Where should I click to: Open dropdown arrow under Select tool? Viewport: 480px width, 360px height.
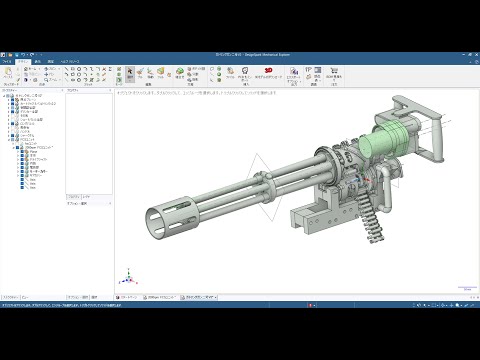pyautogui.click(x=130, y=81)
